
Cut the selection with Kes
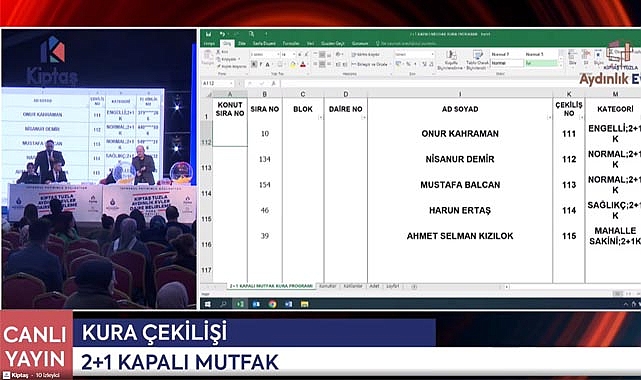(x=223, y=51)
